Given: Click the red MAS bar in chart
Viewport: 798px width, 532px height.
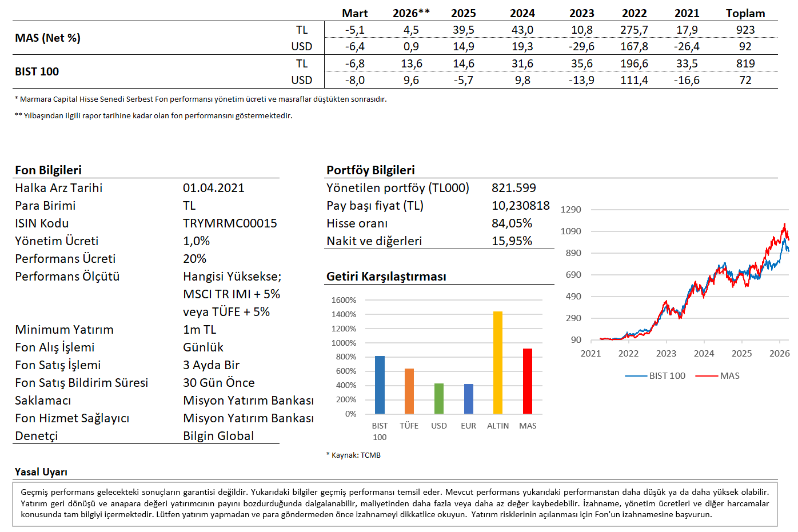Looking at the screenshot, I should click(x=528, y=381).
